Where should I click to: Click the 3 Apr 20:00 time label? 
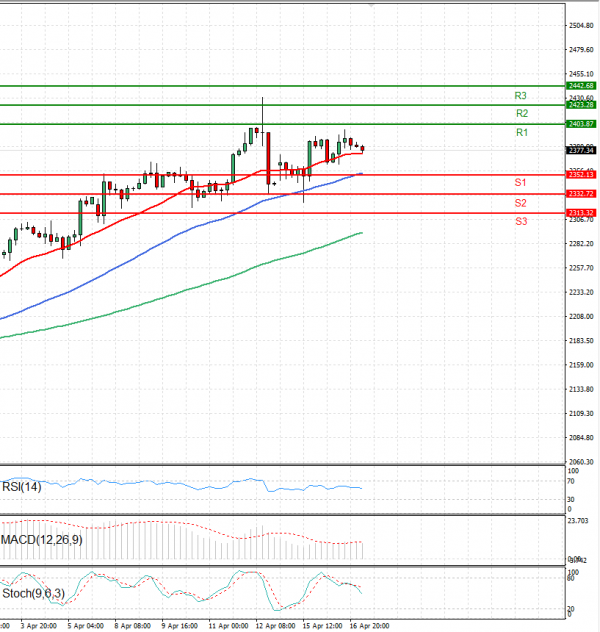(39, 626)
